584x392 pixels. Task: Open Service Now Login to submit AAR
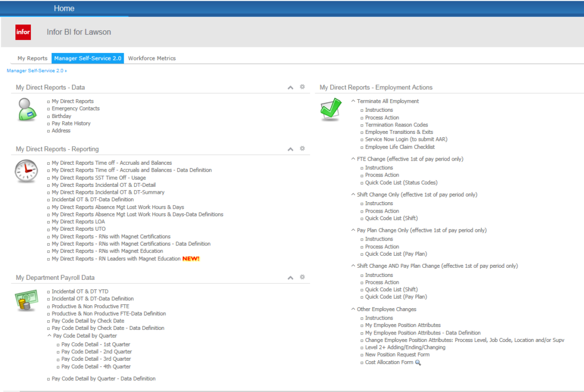(405, 140)
